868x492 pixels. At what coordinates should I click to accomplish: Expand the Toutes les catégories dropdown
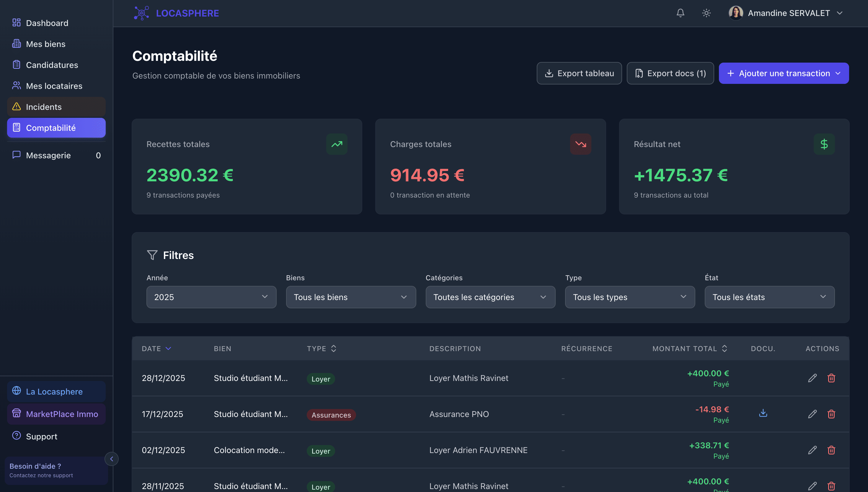(x=490, y=297)
